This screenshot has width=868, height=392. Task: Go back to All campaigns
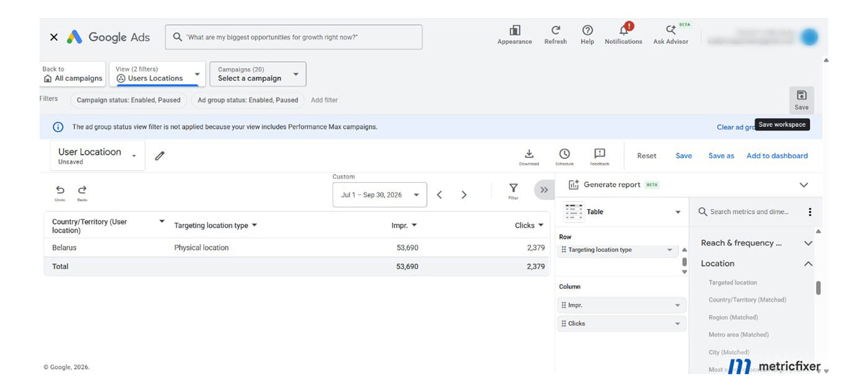click(73, 74)
